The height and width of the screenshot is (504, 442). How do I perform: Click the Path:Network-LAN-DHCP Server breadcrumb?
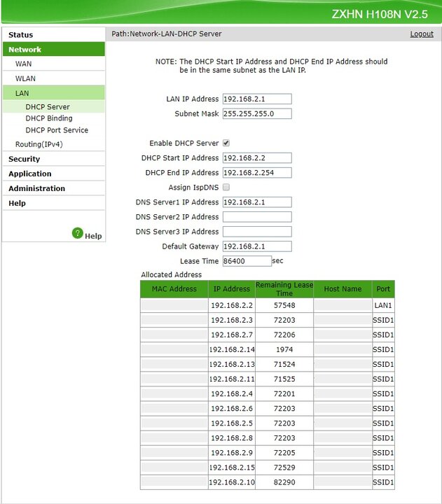coord(167,34)
